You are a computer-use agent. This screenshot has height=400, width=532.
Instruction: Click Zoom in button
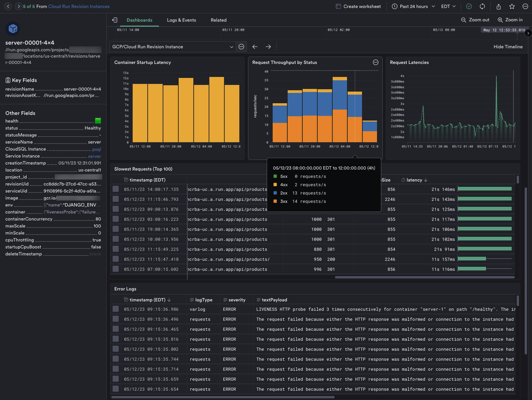point(510,20)
